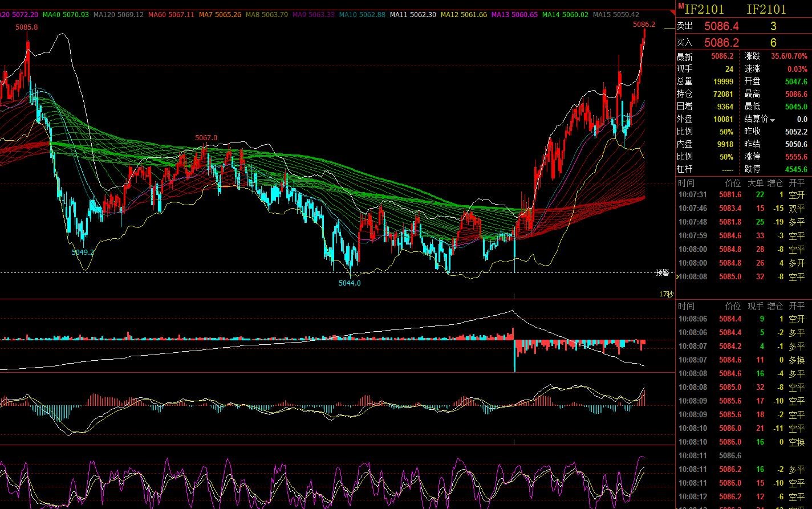Image resolution: width=812 pixels, height=509 pixels.
Task: Select the MA13 5060.65 indicator label
Action: [514, 14]
